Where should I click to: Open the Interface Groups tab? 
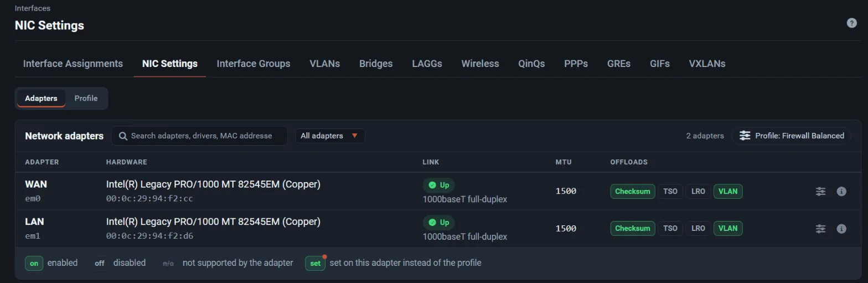click(254, 64)
